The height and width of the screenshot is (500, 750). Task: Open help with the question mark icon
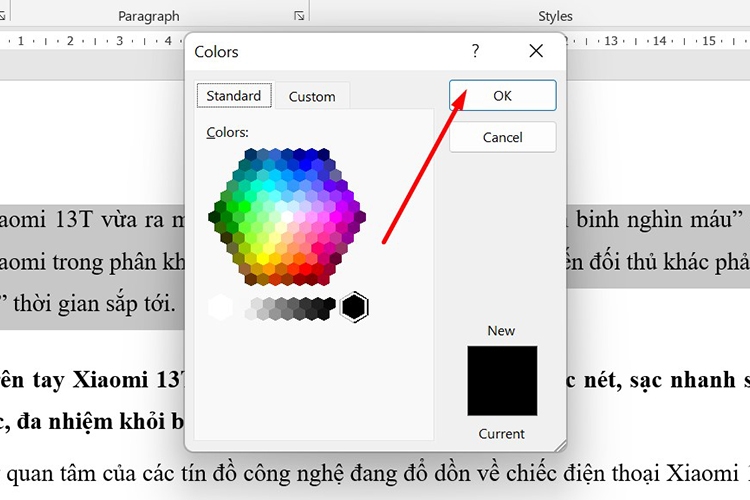(475, 51)
